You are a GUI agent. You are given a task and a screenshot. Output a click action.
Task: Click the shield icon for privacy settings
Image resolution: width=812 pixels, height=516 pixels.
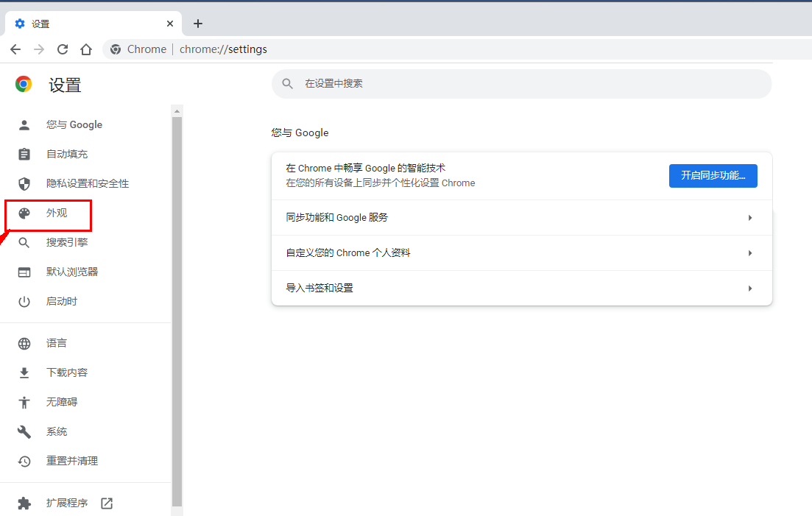(24, 184)
